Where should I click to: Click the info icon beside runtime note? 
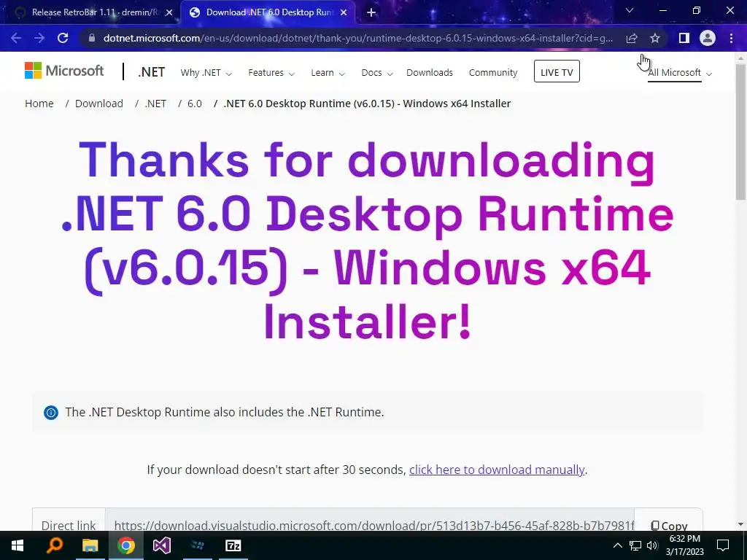coord(51,413)
